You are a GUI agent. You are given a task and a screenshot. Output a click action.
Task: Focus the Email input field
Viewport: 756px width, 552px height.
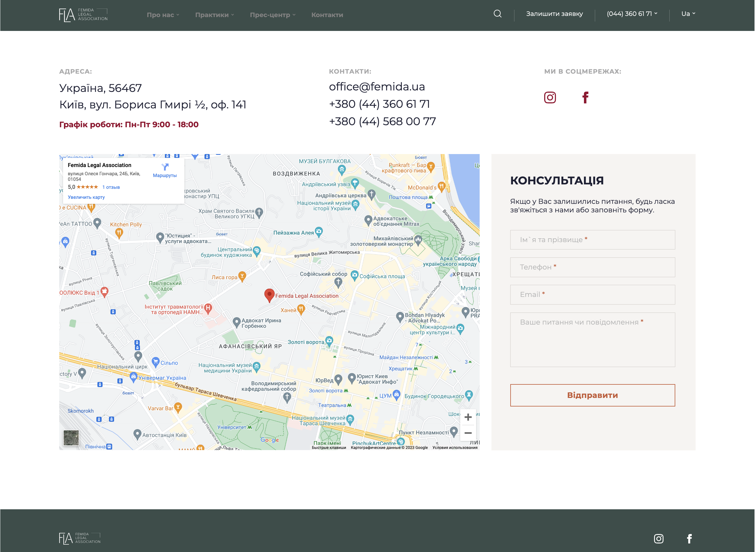click(x=593, y=295)
